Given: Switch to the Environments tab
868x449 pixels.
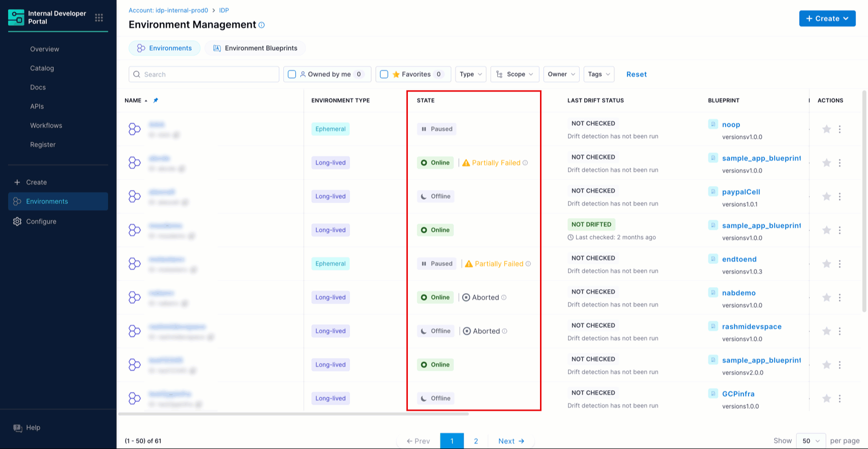Looking at the screenshot, I should (x=164, y=48).
